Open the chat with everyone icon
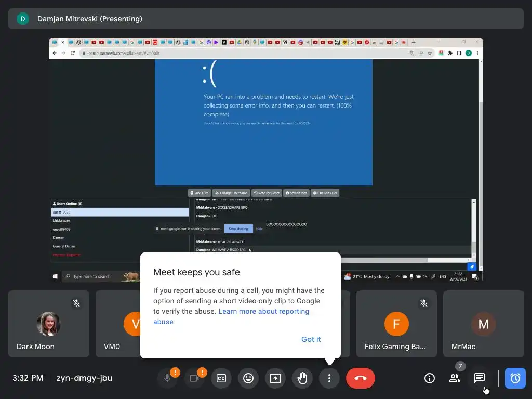This screenshot has height=399, width=532. pos(479,378)
